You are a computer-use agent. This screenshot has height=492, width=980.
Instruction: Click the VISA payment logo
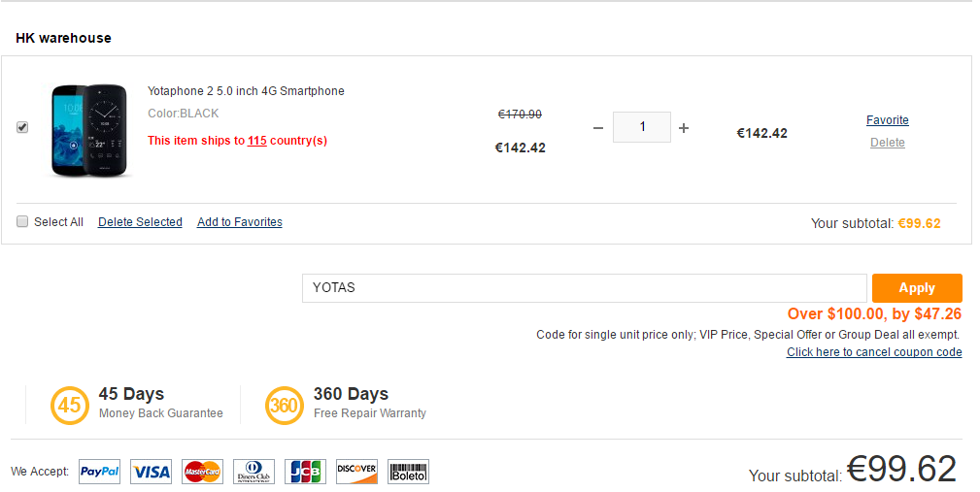click(151, 472)
